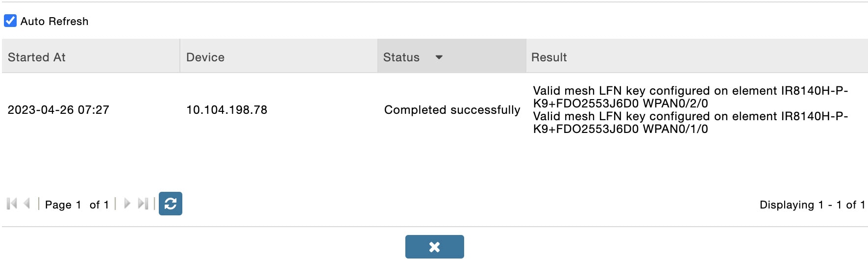Select the device IP 10.104.198.78 cell
The height and width of the screenshot is (260, 868).
227,110
